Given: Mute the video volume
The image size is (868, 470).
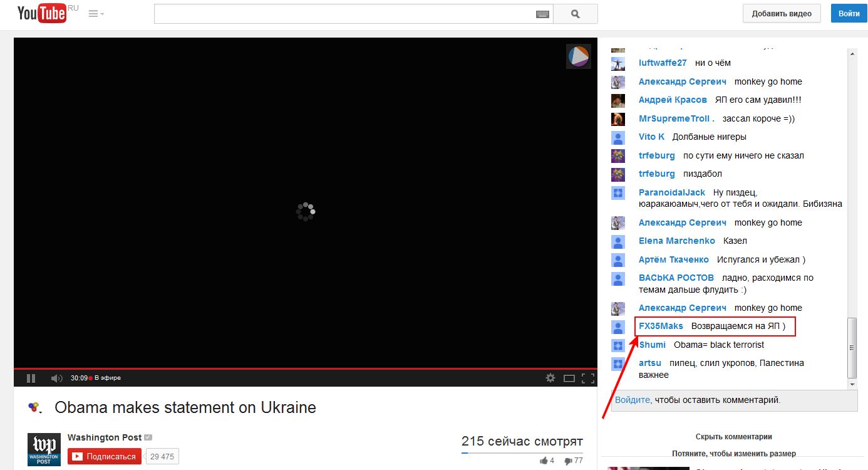Looking at the screenshot, I should coord(56,378).
